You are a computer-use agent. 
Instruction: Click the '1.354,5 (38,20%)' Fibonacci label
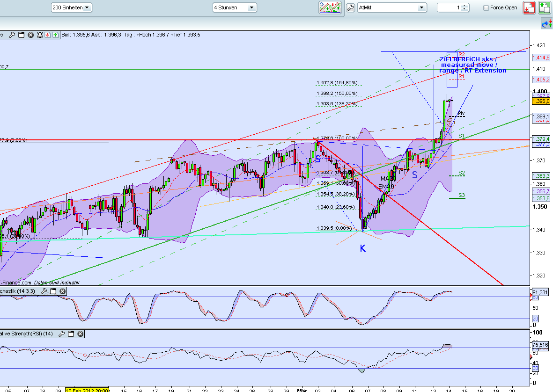point(335,194)
